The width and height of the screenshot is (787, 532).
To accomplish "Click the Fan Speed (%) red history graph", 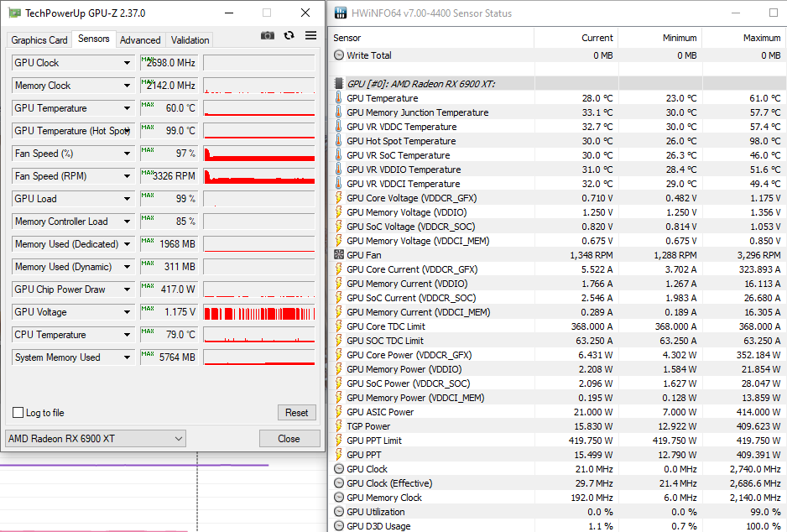I will [x=259, y=153].
